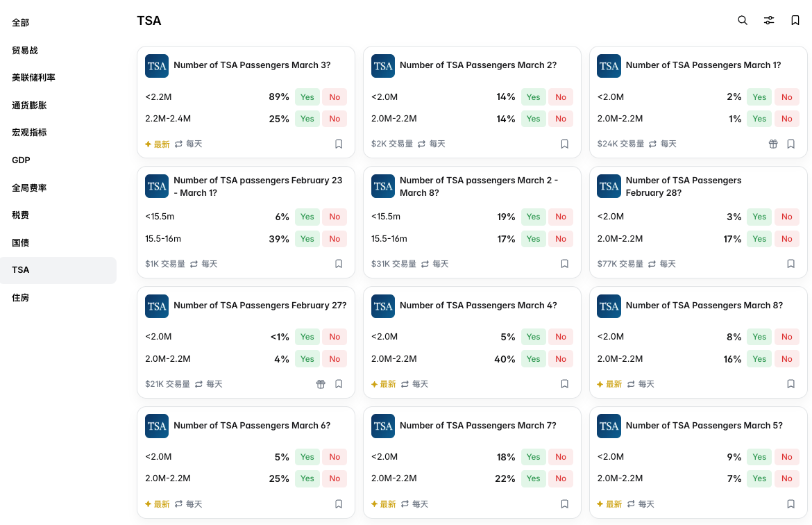Image resolution: width=812 pixels, height=525 pixels.
Task: Bookmark the March 3 passengers market
Action: 339,144
